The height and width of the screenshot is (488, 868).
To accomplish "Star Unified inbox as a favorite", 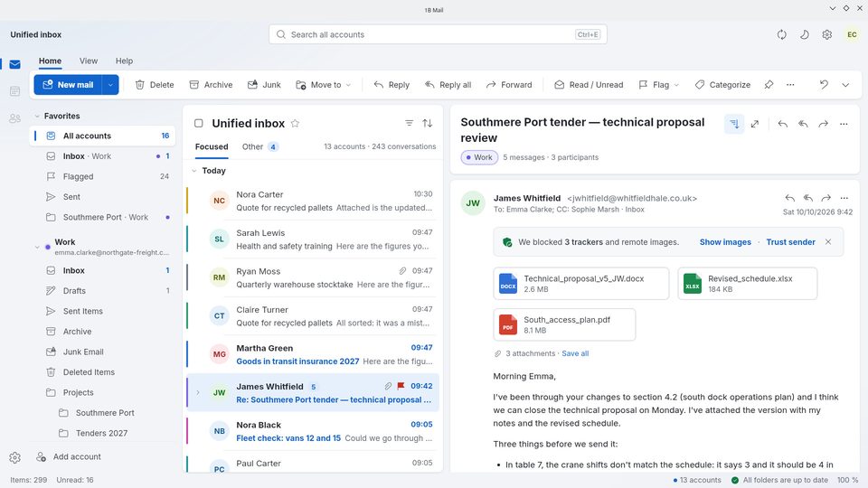I will click(x=295, y=124).
